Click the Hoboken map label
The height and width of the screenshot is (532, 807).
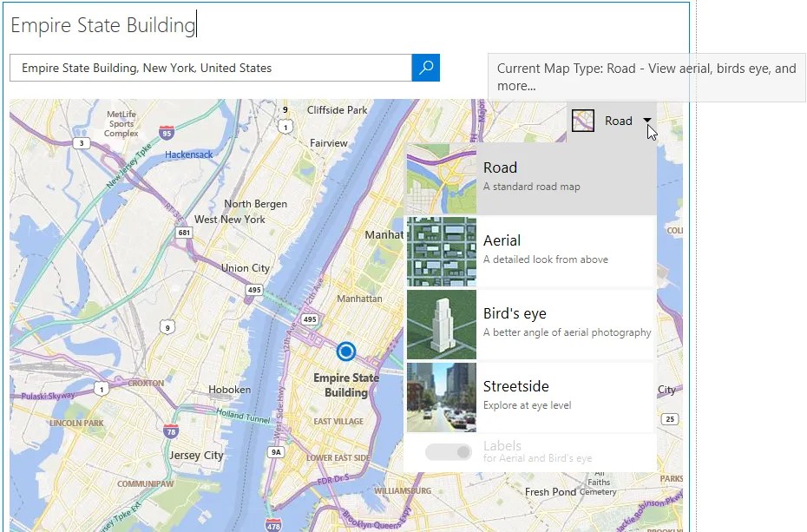pos(230,390)
